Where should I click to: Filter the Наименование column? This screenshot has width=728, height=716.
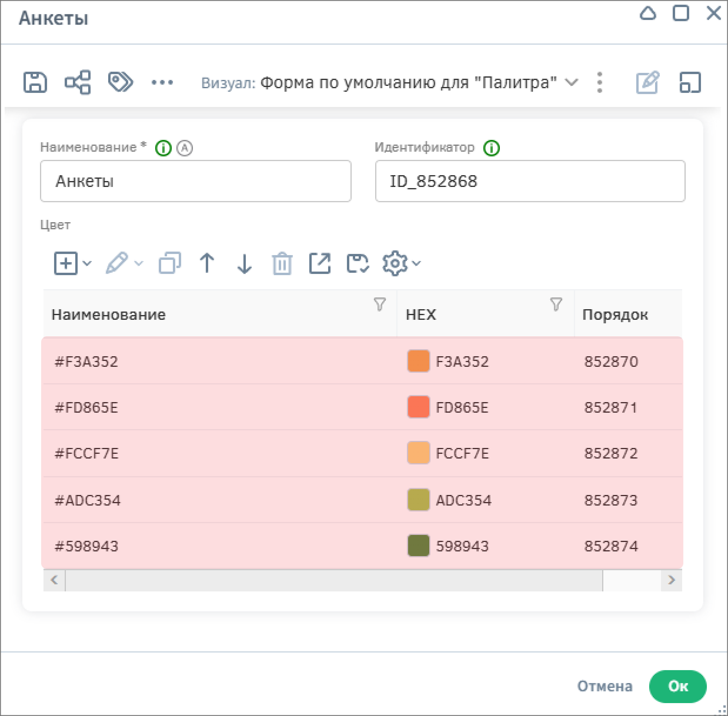380,305
